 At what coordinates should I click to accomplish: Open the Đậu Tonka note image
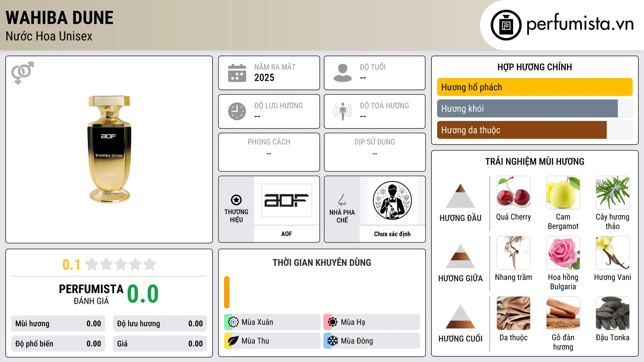pyautogui.click(x=613, y=313)
